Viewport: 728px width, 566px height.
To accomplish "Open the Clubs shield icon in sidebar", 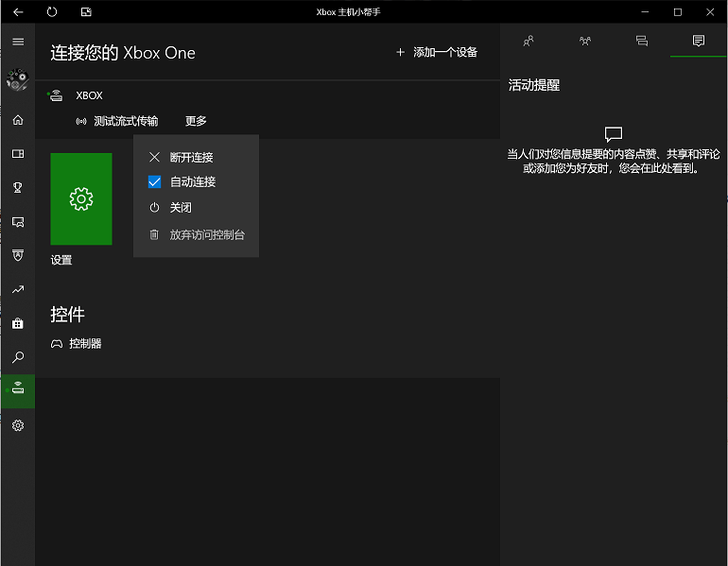I will (x=17, y=255).
